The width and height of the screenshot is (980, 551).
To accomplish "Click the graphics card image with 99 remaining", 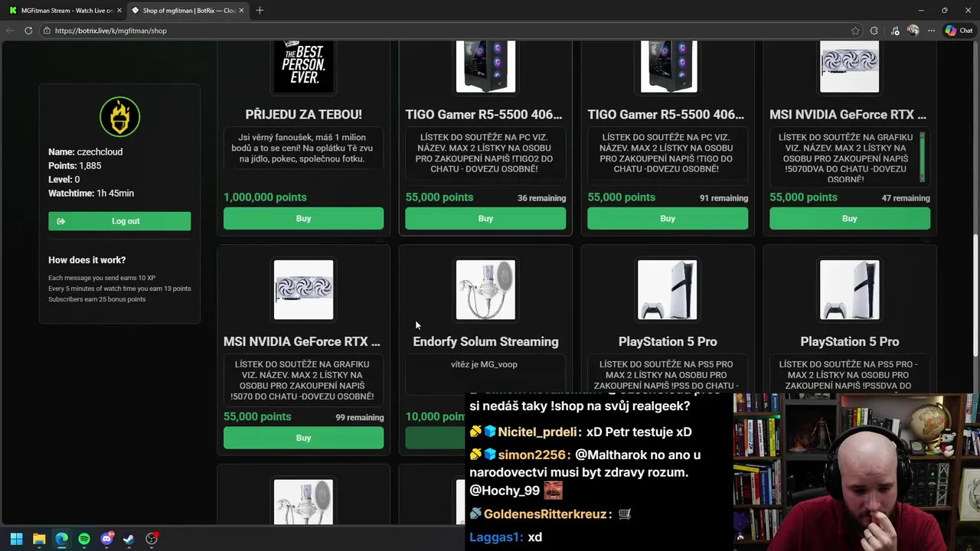I will click(x=303, y=289).
